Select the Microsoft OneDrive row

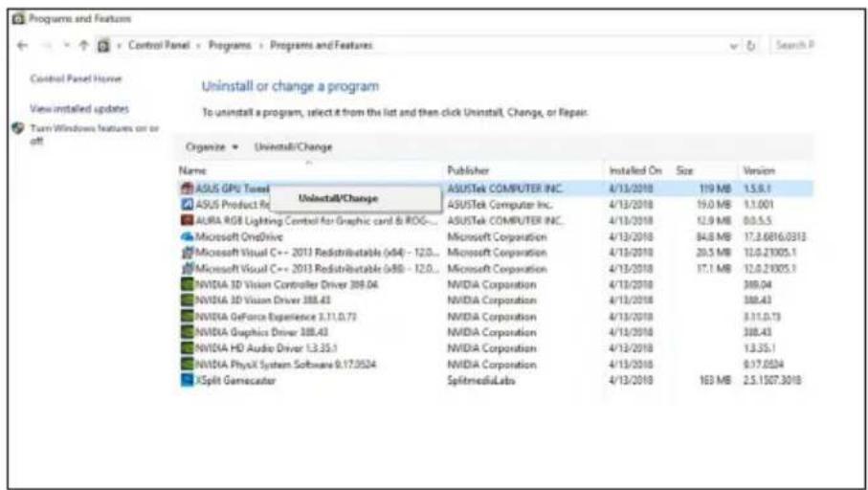point(496,236)
